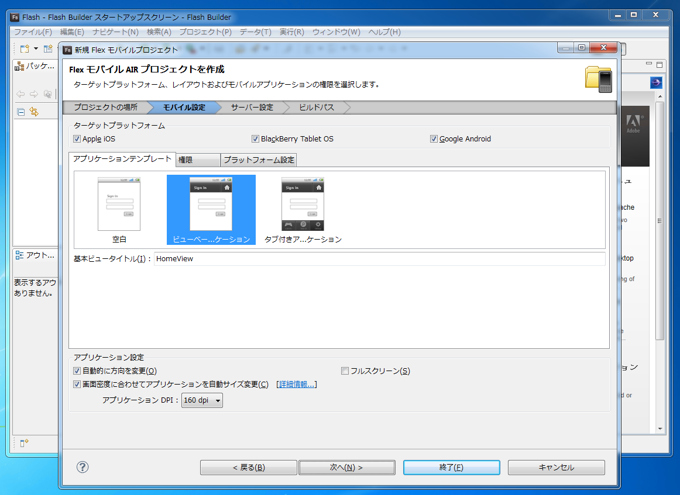680x495 pixels.
Task: Switch to 権限 tab
Action: [x=198, y=160]
